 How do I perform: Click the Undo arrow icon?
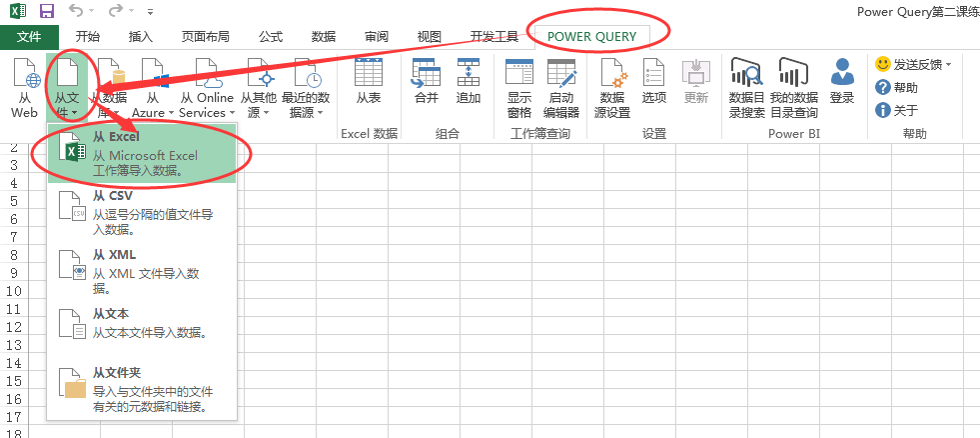[x=75, y=11]
